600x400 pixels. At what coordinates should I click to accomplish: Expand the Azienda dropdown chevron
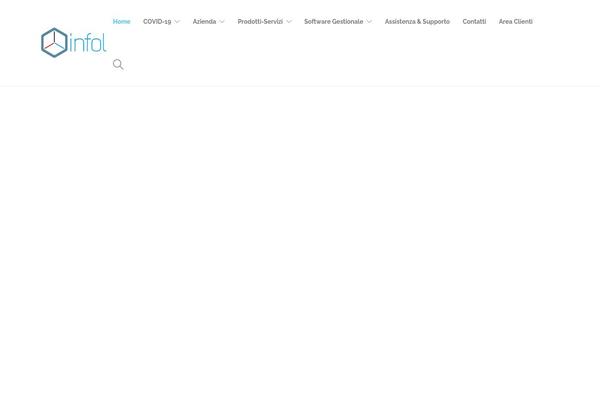point(222,22)
